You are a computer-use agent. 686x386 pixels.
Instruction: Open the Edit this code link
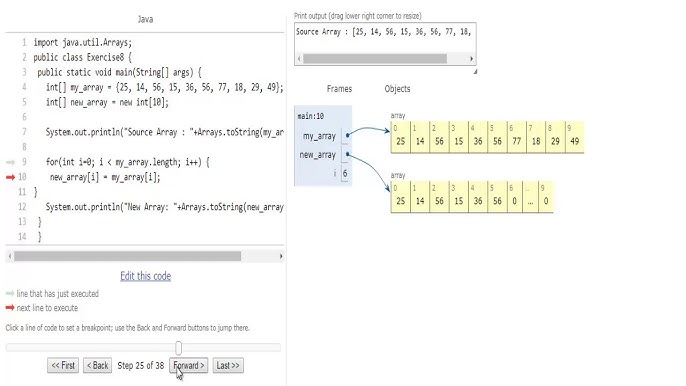click(x=146, y=276)
